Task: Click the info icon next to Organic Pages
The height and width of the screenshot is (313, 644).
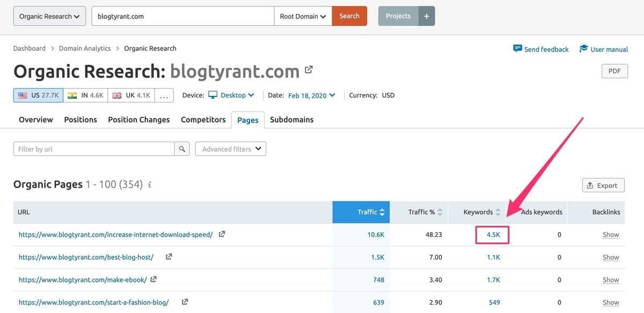Action: (150, 185)
